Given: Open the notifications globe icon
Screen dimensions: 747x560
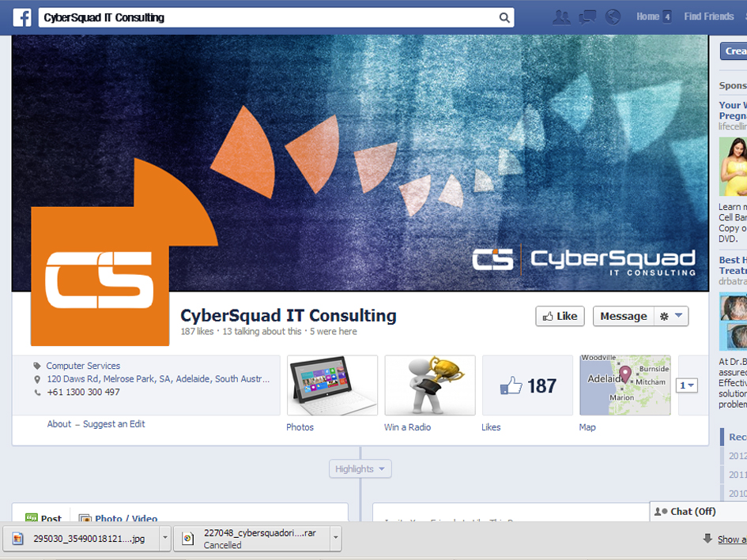Looking at the screenshot, I should [x=613, y=17].
